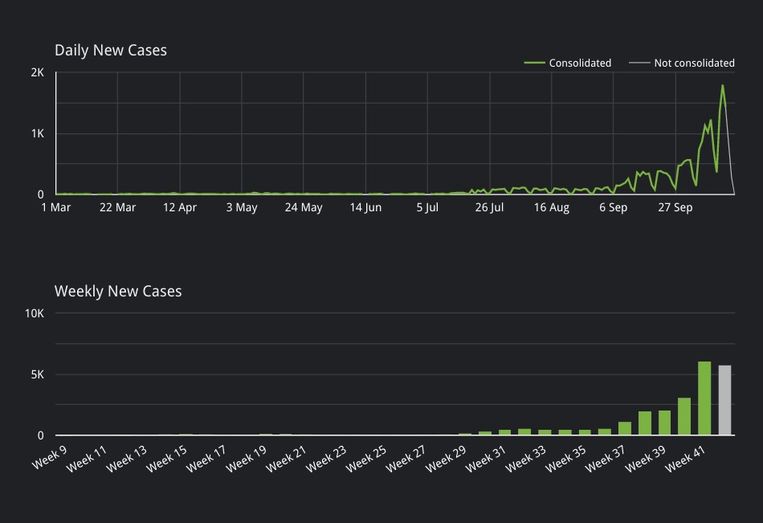Select the Week 35 axis label
Screen dimensions: 763x523
pyautogui.click(x=566, y=459)
